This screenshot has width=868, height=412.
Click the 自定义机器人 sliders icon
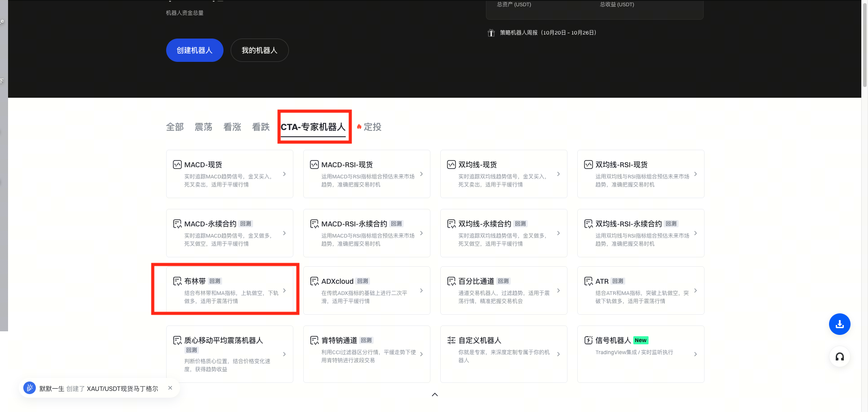coord(451,340)
